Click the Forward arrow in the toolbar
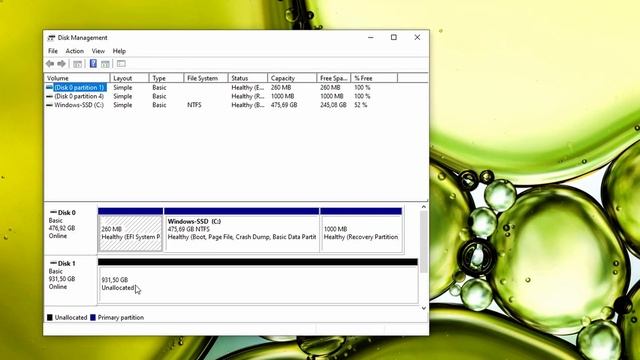The image size is (640, 360). coord(61,64)
